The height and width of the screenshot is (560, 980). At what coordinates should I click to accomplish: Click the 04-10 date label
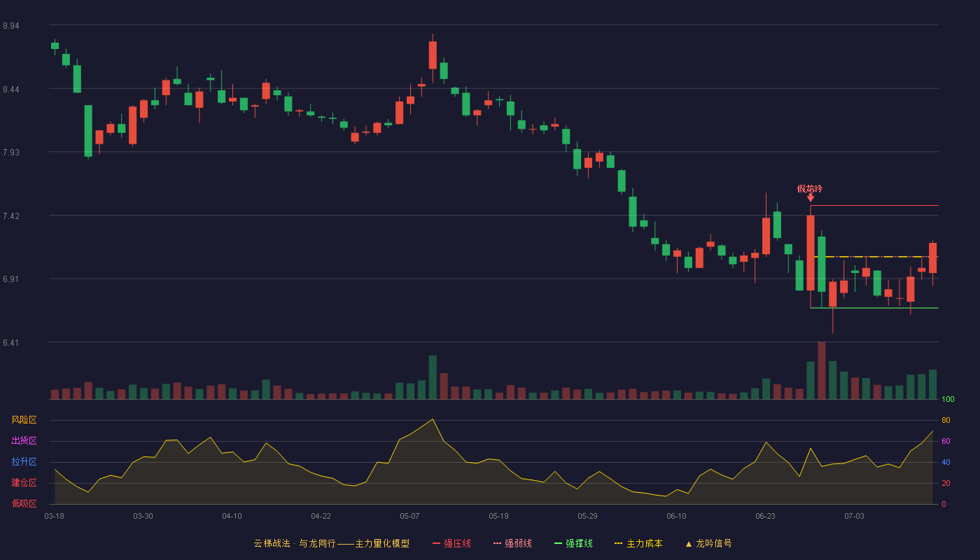pos(232,516)
